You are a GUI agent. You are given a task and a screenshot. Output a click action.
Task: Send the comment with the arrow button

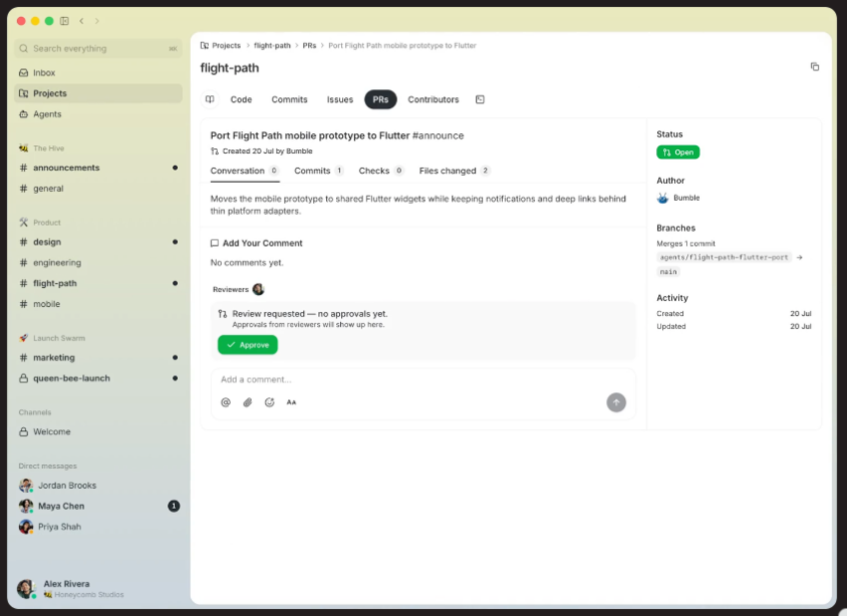point(615,402)
